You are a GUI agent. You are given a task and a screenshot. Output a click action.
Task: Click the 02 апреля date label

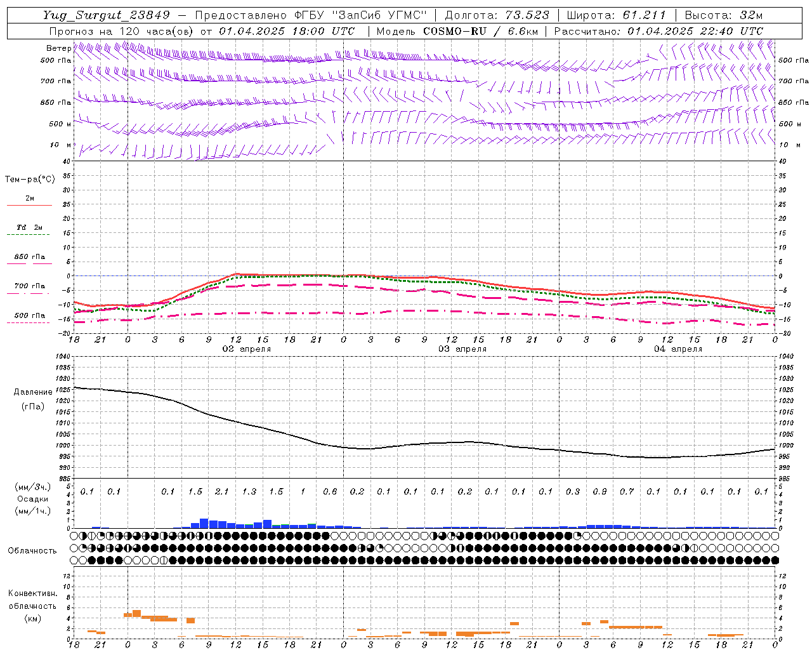(x=246, y=349)
